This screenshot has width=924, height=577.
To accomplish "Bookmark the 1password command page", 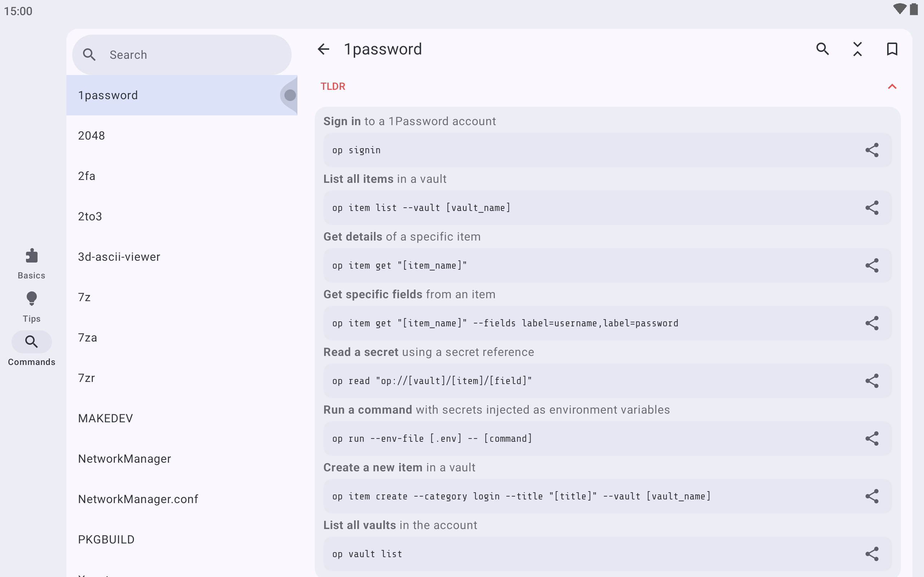I will (x=892, y=49).
